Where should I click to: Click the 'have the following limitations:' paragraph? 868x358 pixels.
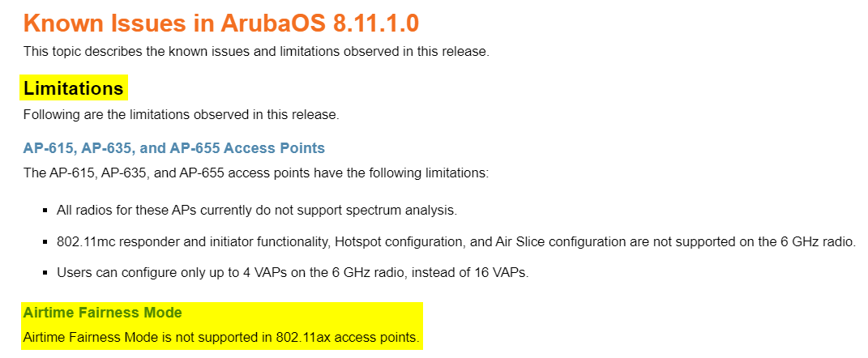[256, 173]
